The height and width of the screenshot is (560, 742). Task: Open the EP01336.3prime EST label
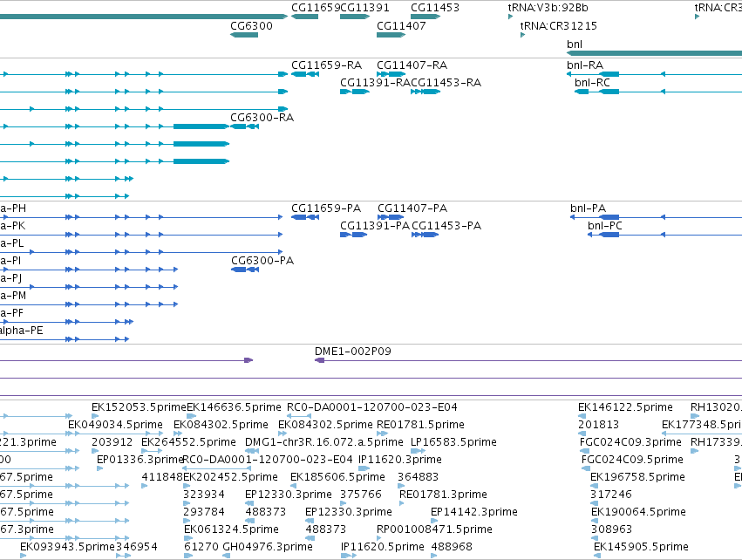pyautogui.click(x=140, y=460)
